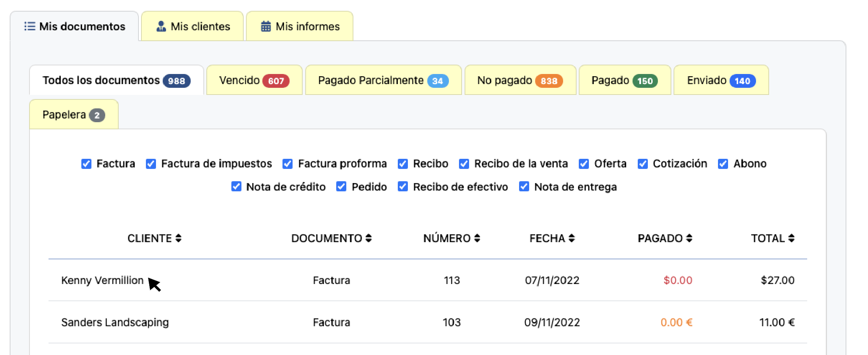
Task: Sort by NÚMERO column arrows
Action: click(x=477, y=238)
